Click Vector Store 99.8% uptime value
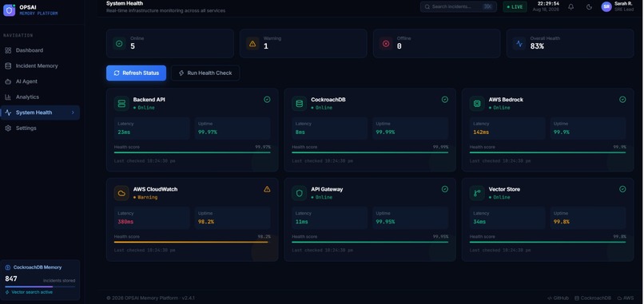 click(x=561, y=222)
